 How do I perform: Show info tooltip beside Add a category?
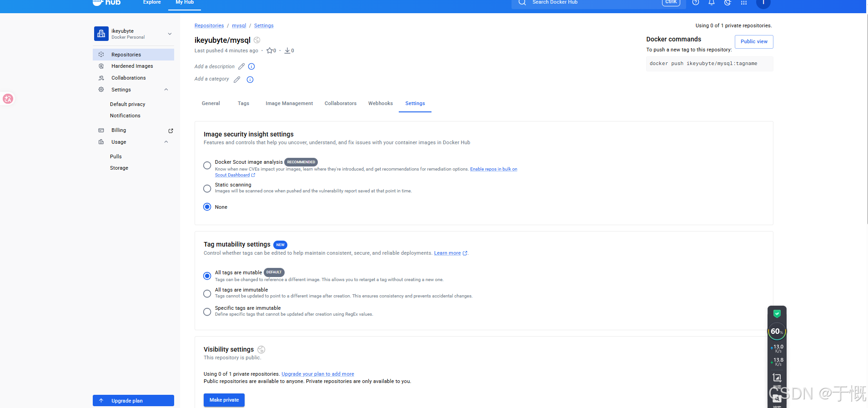coord(250,80)
